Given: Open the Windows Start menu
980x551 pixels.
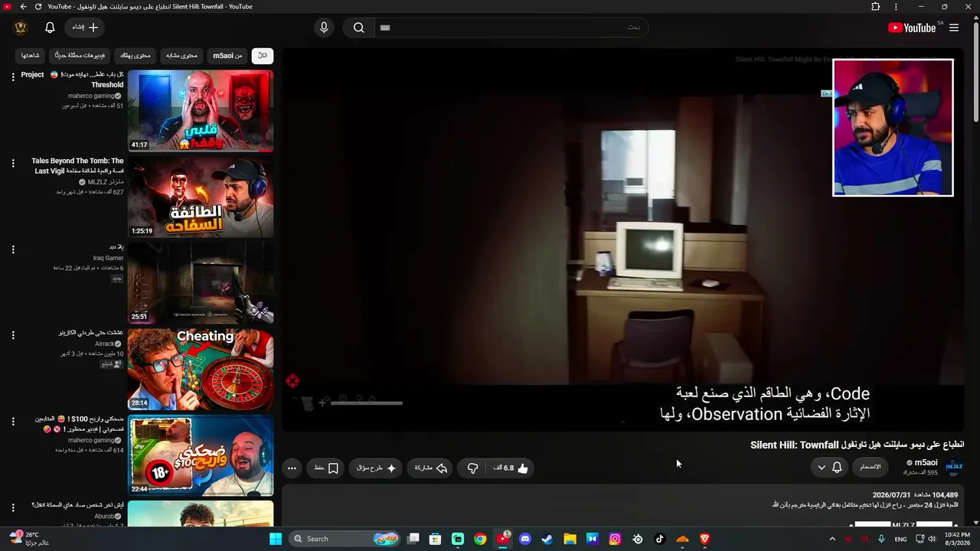Looking at the screenshot, I should click(x=276, y=539).
